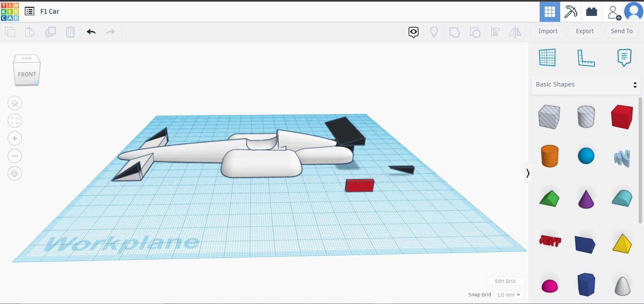Image resolution: width=644 pixels, height=304 pixels.
Task: Pick the green Roof shape
Action: coord(549,198)
